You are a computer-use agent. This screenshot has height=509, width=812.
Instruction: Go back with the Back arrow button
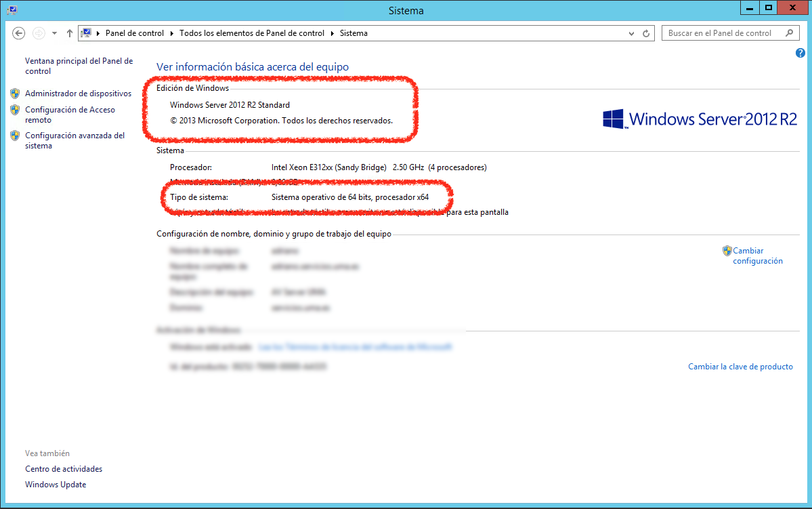[19, 33]
